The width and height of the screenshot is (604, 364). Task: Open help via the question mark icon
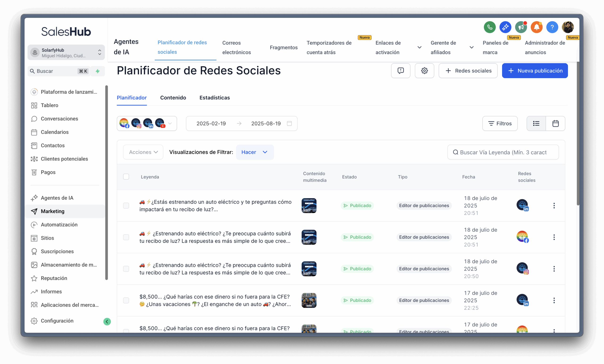coord(552,27)
